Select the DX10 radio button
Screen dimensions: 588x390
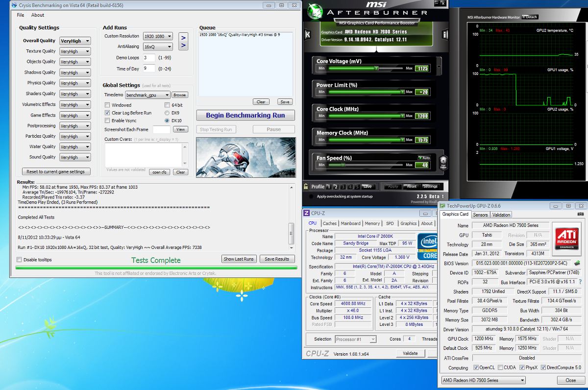[167, 121]
